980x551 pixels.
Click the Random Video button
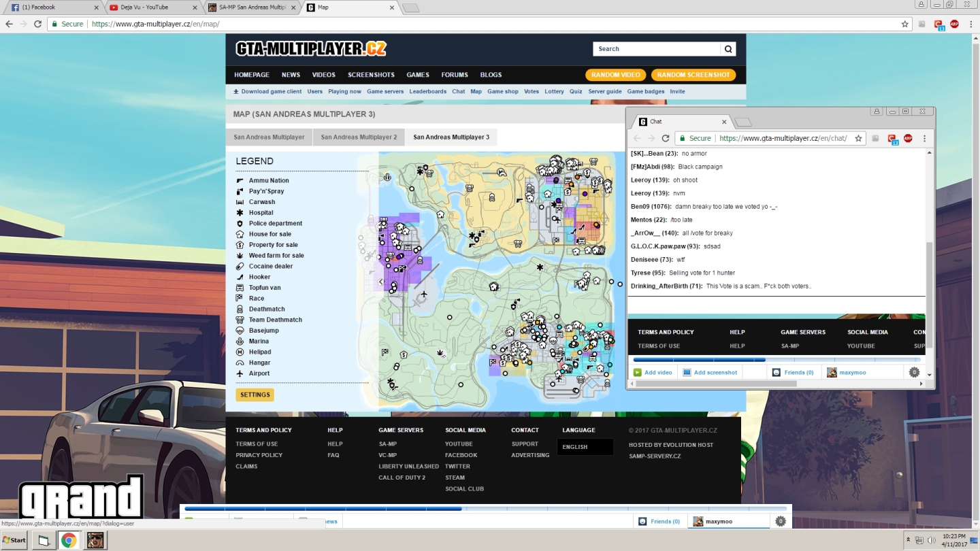tap(615, 75)
